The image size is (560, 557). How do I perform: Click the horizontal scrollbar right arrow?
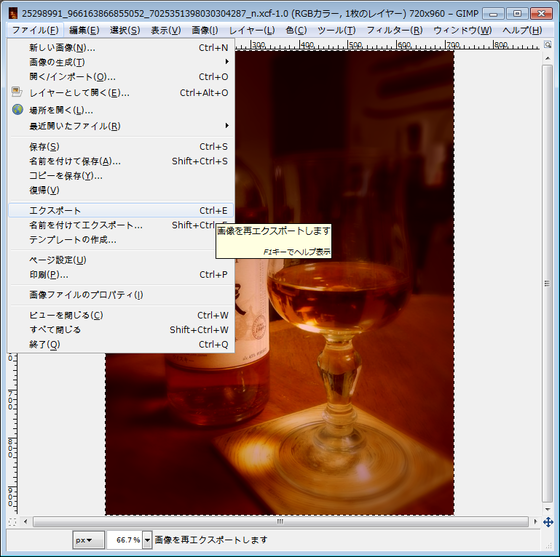tap(535, 522)
